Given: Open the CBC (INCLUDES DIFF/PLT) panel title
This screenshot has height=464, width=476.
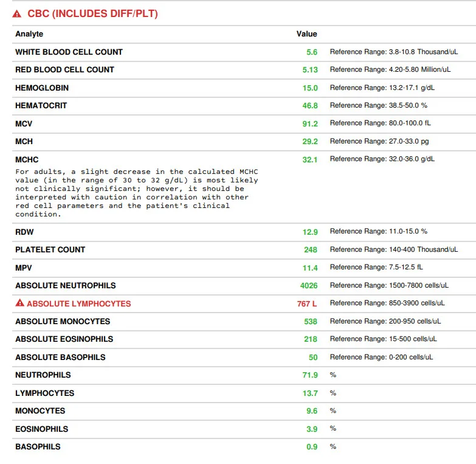Looking at the screenshot, I should point(92,14).
